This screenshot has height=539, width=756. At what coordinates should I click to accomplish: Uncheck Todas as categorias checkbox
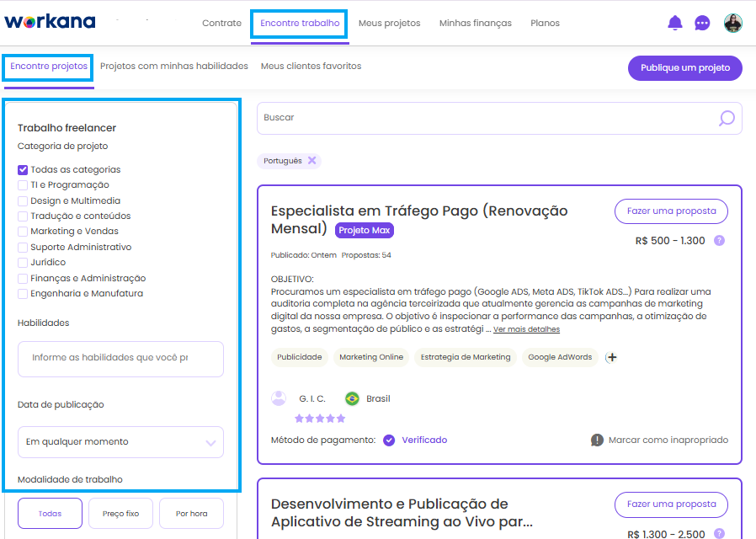coord(23,170)
